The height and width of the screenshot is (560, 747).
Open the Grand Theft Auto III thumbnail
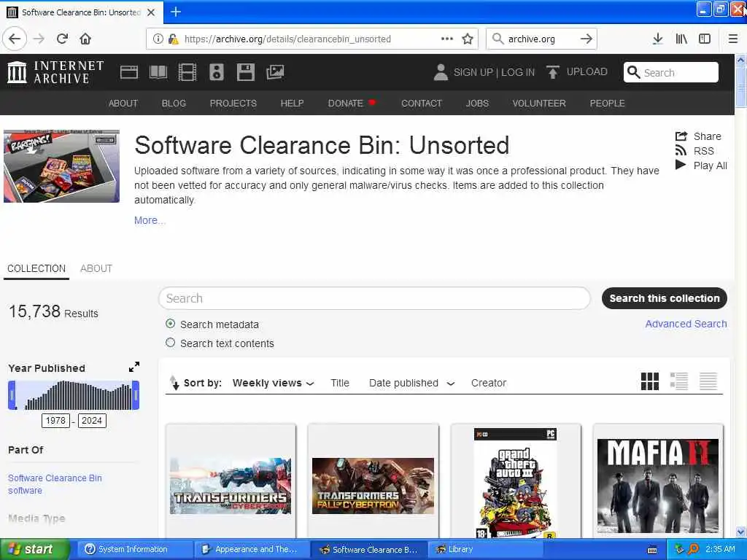(x=516, y=483)
